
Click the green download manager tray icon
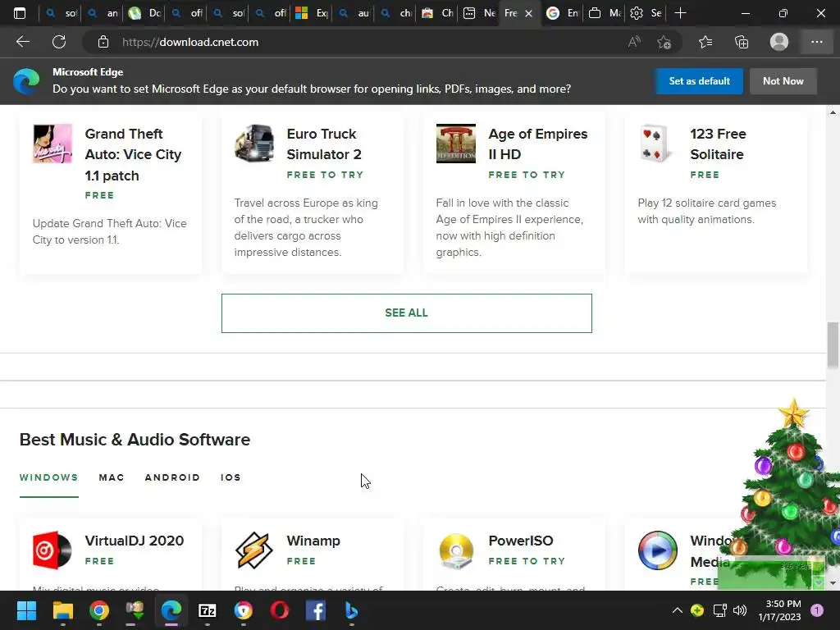(x=697, y=610)
